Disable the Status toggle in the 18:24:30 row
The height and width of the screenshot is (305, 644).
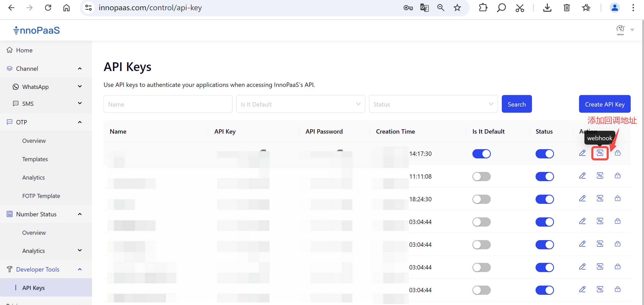coord(545,199)
